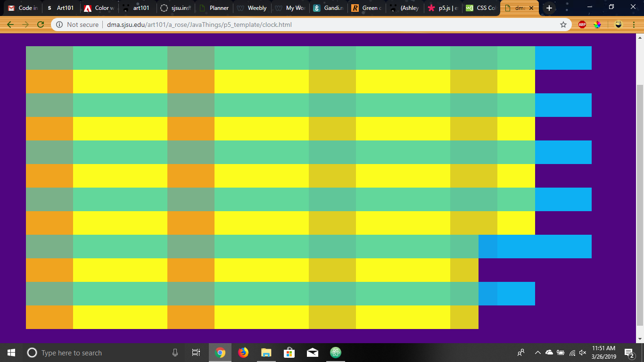Go back to the previous page
Viewport: 644px width, 362px height.
(10, 25)
